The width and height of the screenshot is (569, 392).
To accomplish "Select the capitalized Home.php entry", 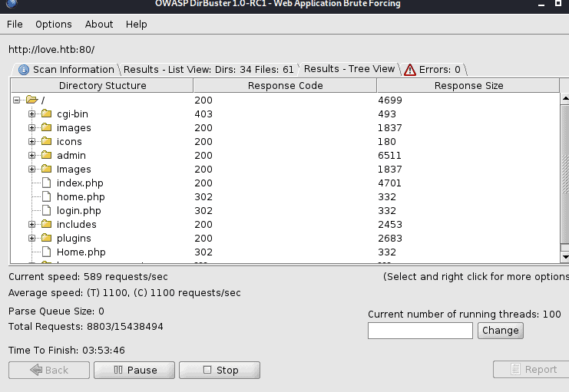I will coord(81,252).
